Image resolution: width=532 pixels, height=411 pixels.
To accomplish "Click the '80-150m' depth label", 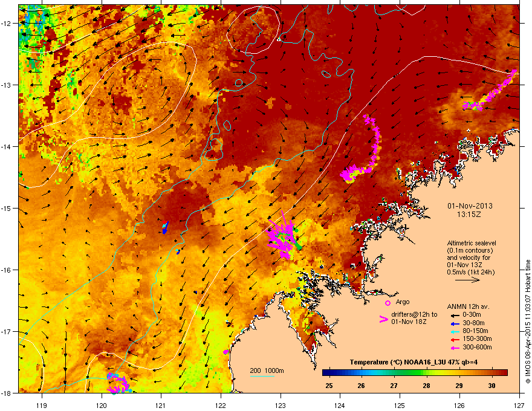I will point(475,331).
